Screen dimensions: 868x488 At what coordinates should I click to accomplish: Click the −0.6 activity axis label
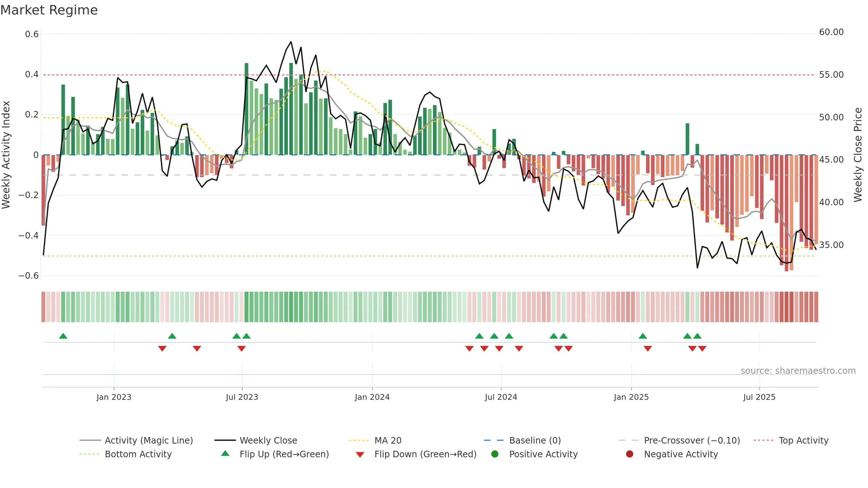29,276
